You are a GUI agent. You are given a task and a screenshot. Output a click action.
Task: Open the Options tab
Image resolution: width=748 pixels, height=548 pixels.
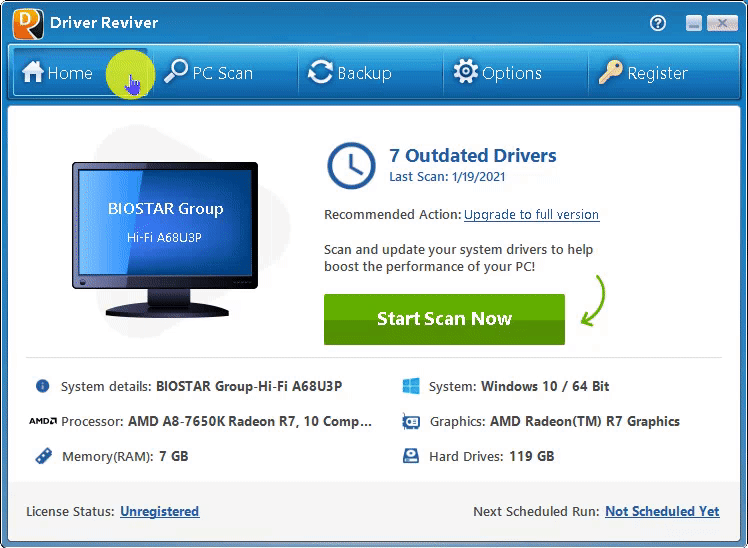coord(497,73)
